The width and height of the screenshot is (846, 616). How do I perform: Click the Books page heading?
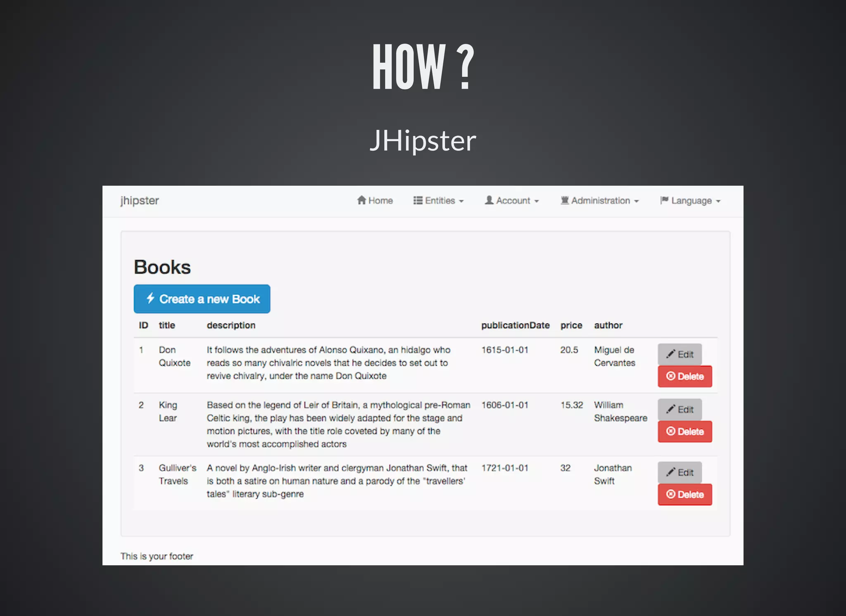pyautogui.click(x=162, y=267)
